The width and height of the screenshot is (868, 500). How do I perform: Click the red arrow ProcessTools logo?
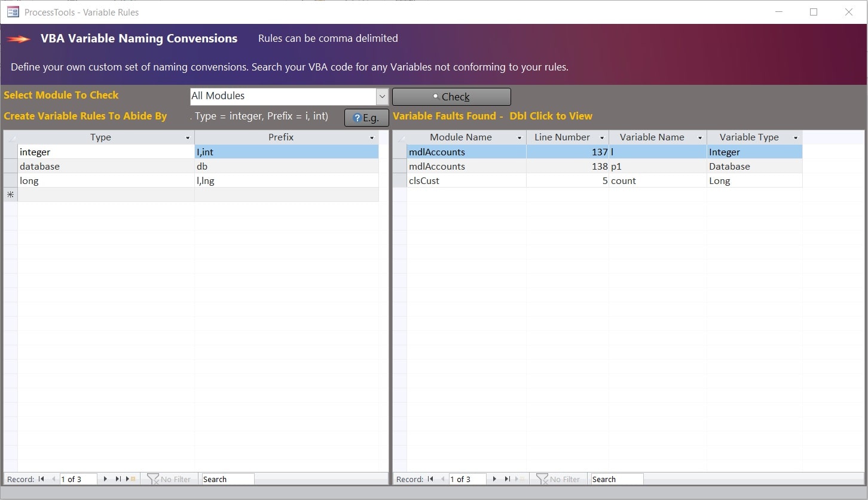[x=19, y=38]
